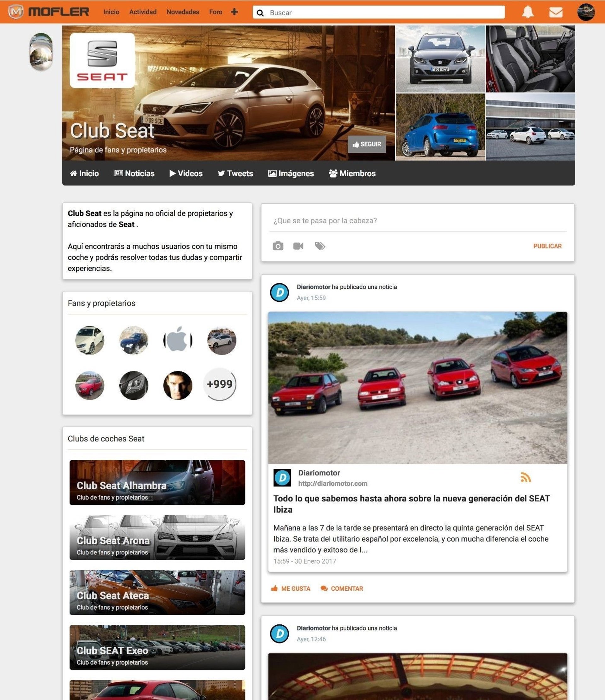The width and height of the screenshot is (605, 700).
Task: Open the Miembros tab
Action: (x=352, y=173)
